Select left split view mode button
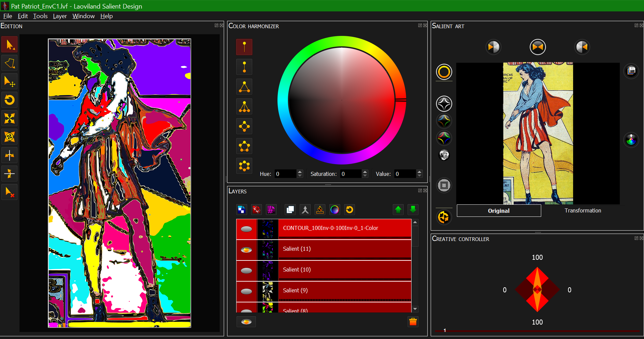 [x=493, y=47]
